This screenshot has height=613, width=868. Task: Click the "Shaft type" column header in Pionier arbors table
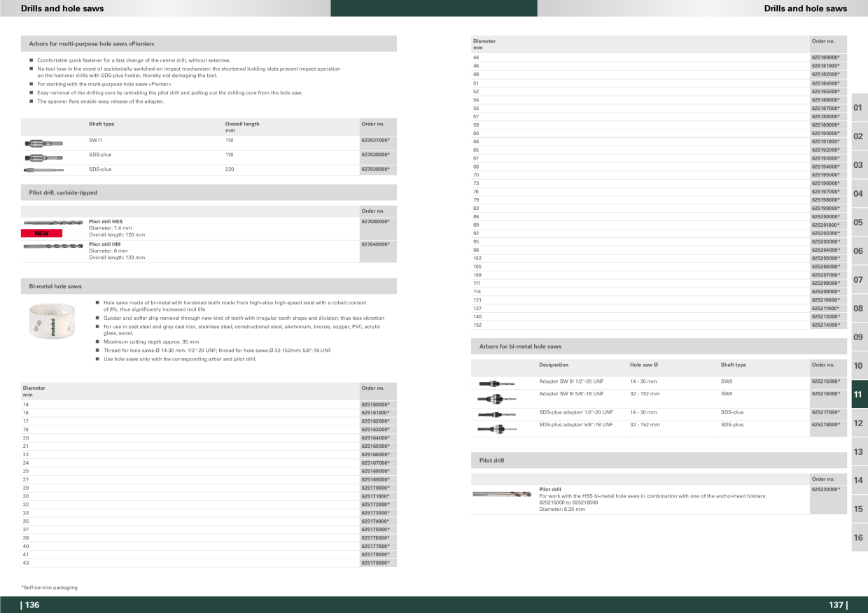point(101,124)
